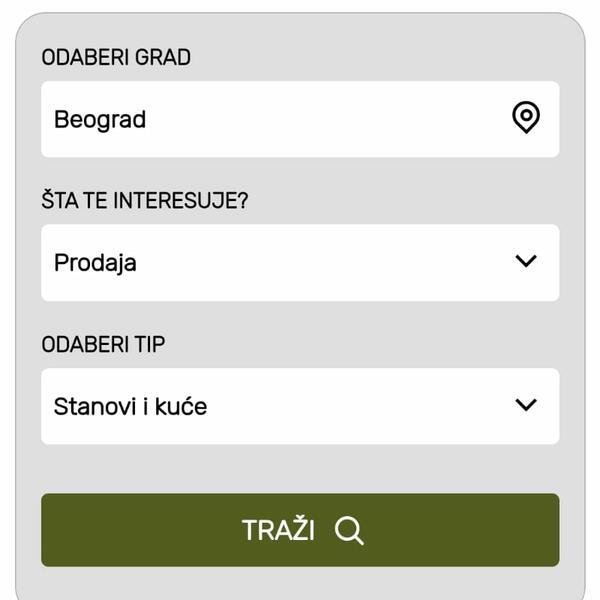Open the Prodaja dropdown

(x=300, y=262)
